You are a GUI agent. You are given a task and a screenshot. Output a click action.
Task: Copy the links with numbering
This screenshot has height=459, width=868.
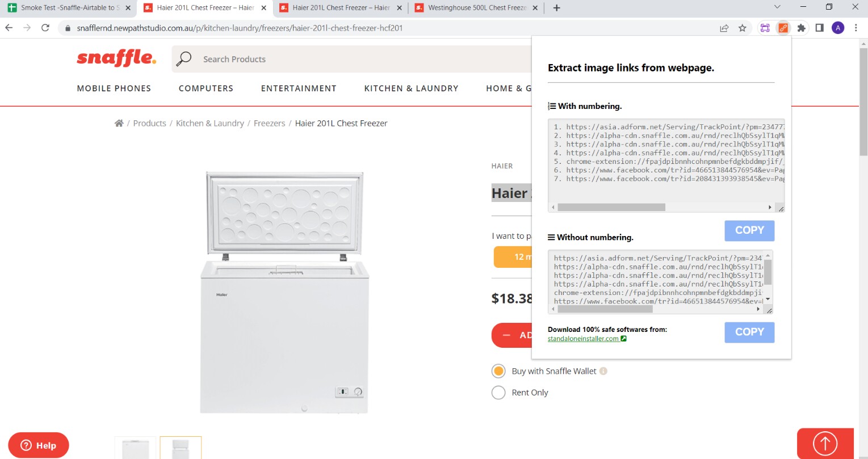[749, 230]
